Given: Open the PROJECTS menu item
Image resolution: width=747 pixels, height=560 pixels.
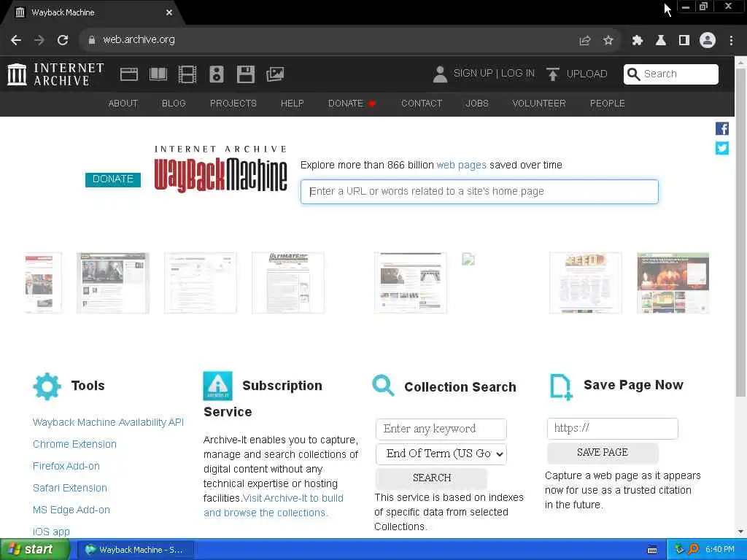Looking at the screenshot, I should click(233, 104).
